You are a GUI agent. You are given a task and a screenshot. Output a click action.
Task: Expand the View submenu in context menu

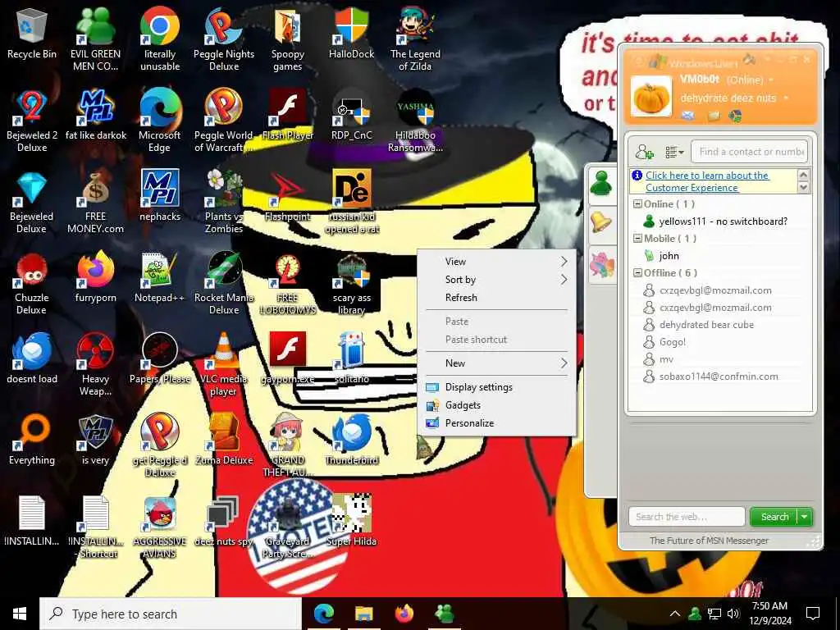(x=496, y=262)
